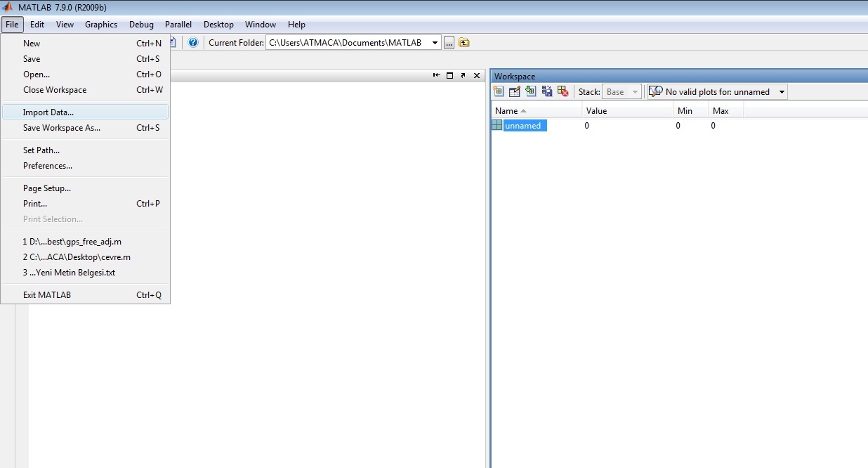Open the Debug menu
The image size is (868, 468).
click(141, 25)
